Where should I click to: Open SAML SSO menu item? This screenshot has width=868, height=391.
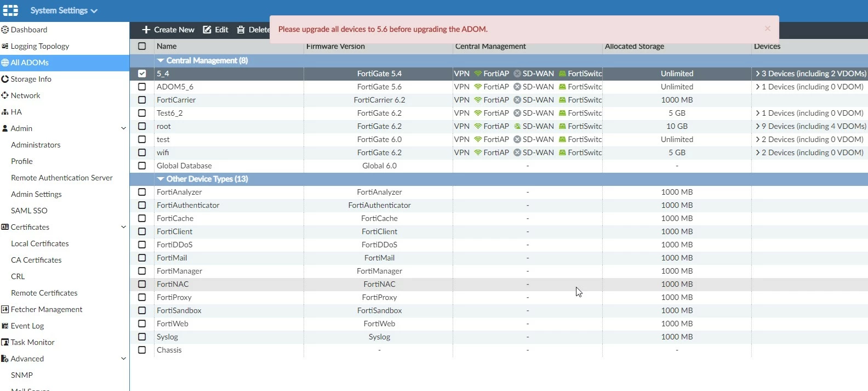(29, 211)
